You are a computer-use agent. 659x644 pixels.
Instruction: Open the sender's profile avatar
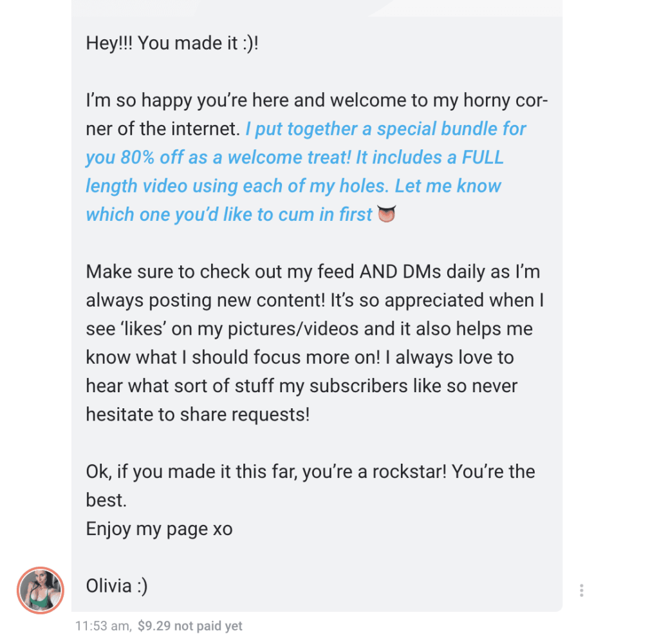(x=40, y=590)
